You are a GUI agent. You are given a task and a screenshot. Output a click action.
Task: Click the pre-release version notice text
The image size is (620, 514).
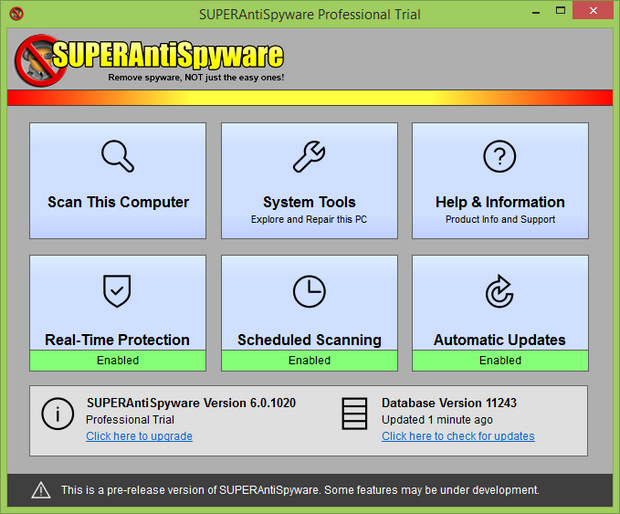coord(300,490)
